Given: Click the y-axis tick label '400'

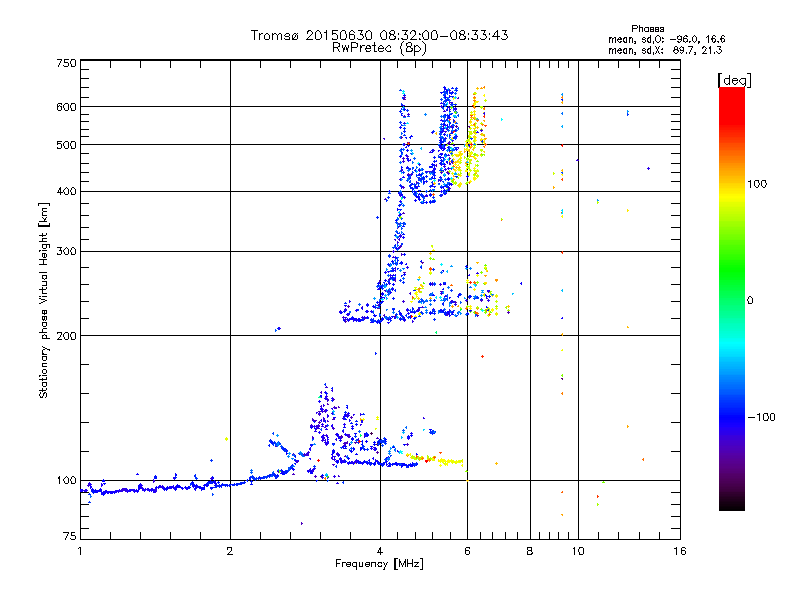Looking at the screenshot, I should click(x=66, y=192).
